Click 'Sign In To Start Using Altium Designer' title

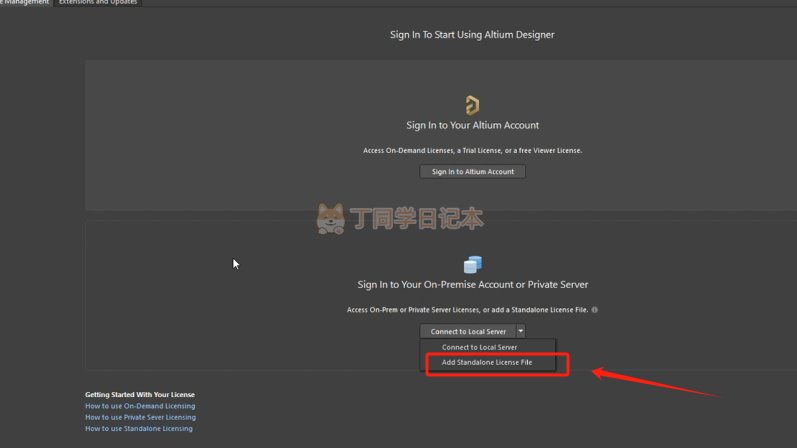(x=472, y=35)
